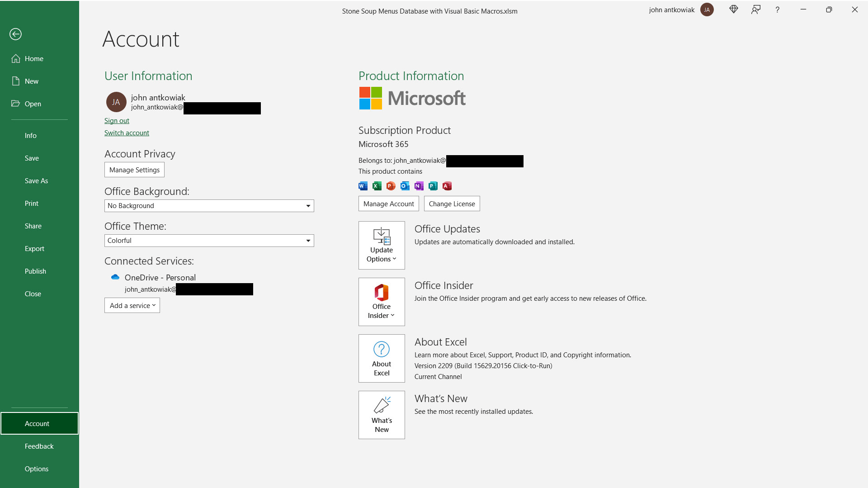
Task: Open the Office Insider dropdown
Action: click(382, 302)
